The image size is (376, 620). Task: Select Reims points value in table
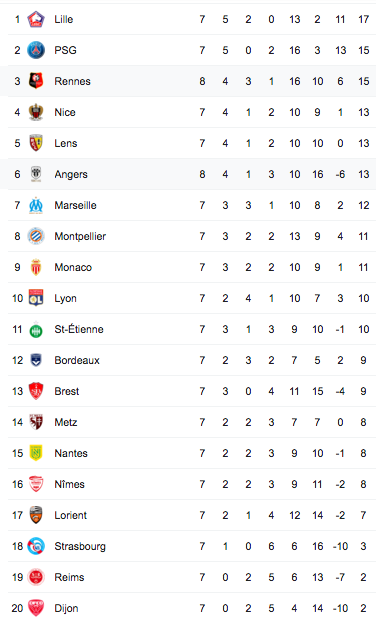(x=363, y=577)
